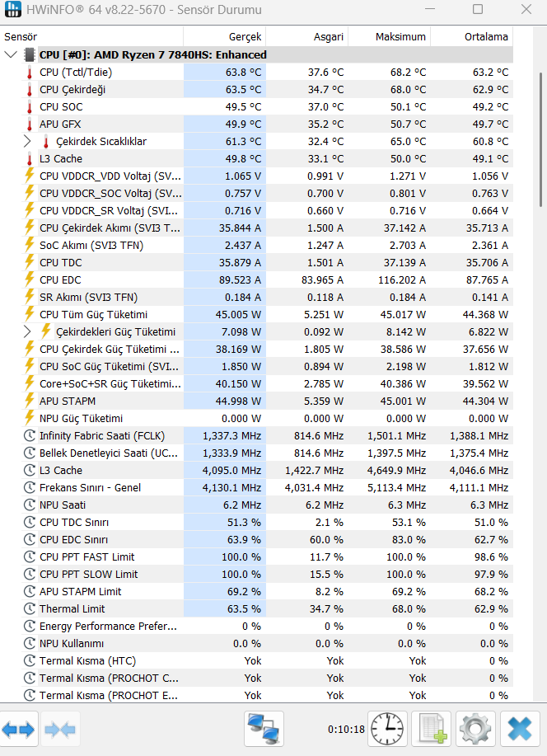Select the CPU SoC Güç Tüketimi row

267,367
